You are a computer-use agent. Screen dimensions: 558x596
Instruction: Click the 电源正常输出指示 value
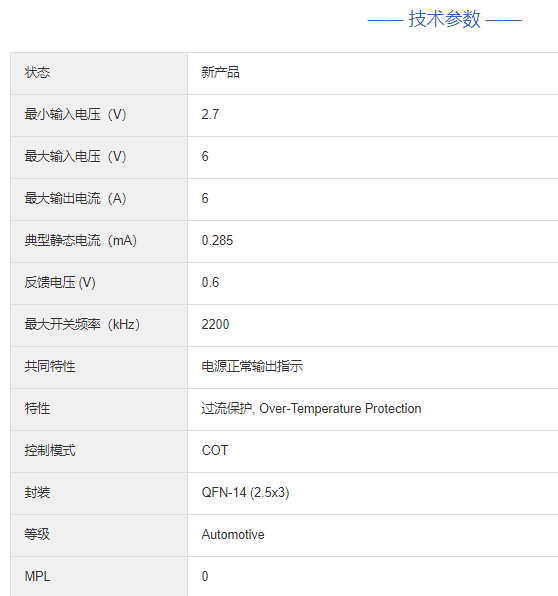(252, 366)
